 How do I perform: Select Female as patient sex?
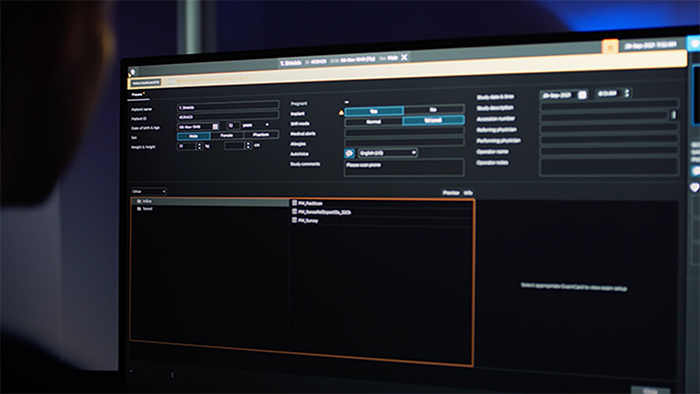tap(227, 135)
